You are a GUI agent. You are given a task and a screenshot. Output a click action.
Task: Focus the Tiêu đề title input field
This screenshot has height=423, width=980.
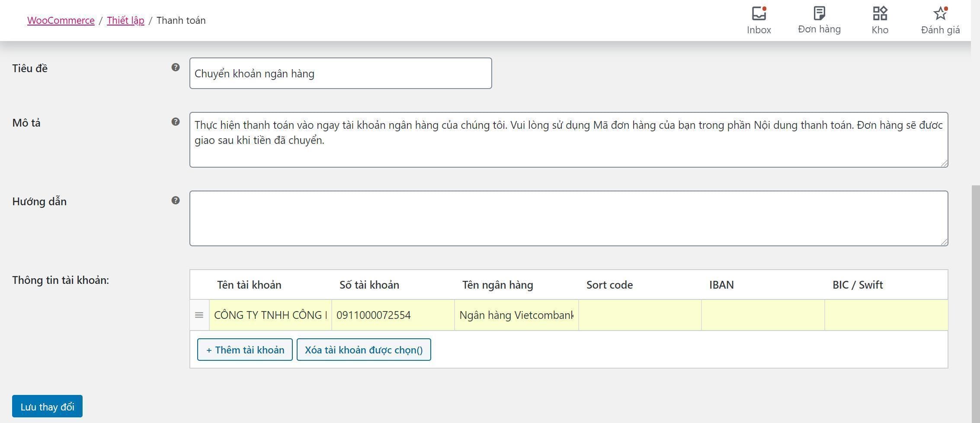click(340, 73)
